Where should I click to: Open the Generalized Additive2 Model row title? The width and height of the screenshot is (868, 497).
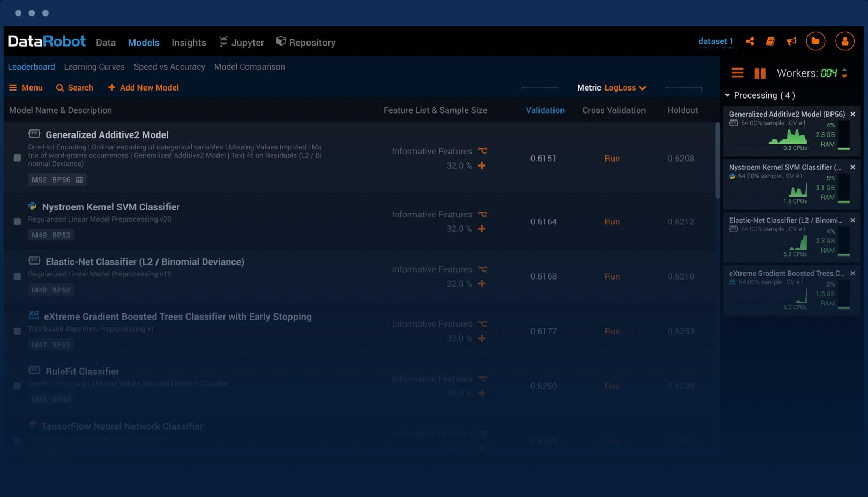click(107, 135)
